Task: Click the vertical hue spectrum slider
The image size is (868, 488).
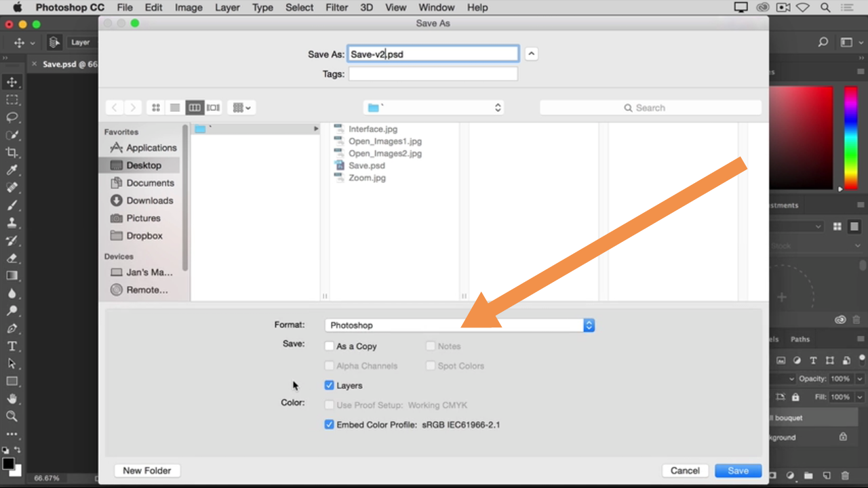Action: click(850, 138)
